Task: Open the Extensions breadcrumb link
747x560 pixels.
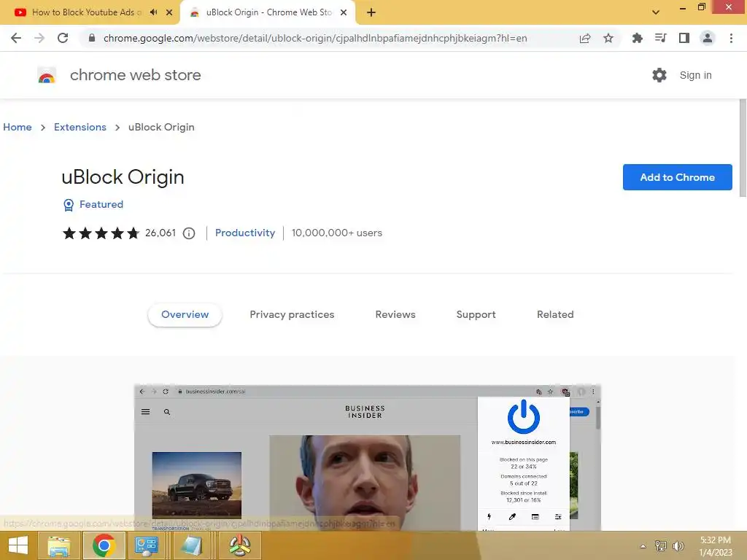Action: [x=80, y=127]
